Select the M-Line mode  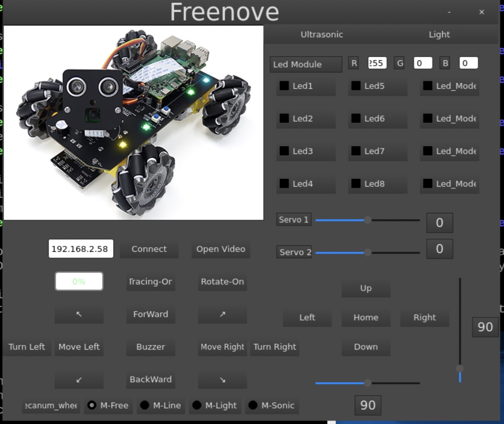click(x=161, y=405)
